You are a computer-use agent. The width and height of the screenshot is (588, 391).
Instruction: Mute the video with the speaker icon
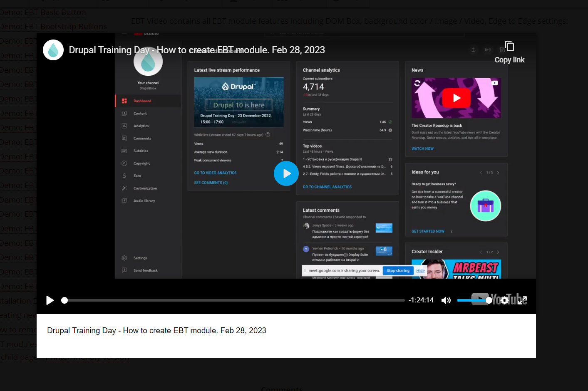tap(446, 300)
